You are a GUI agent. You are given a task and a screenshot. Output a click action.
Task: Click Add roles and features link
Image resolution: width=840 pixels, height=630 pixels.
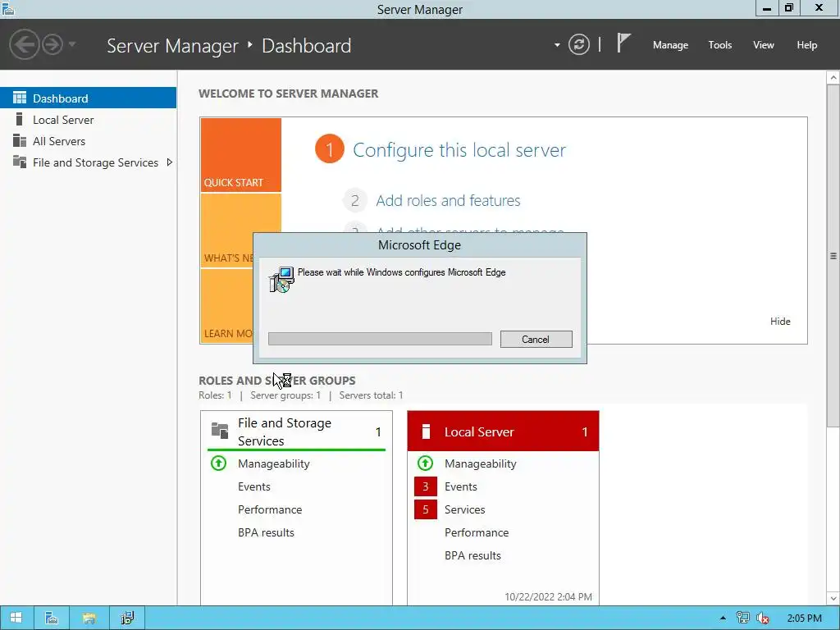click(x=448, y=200)
